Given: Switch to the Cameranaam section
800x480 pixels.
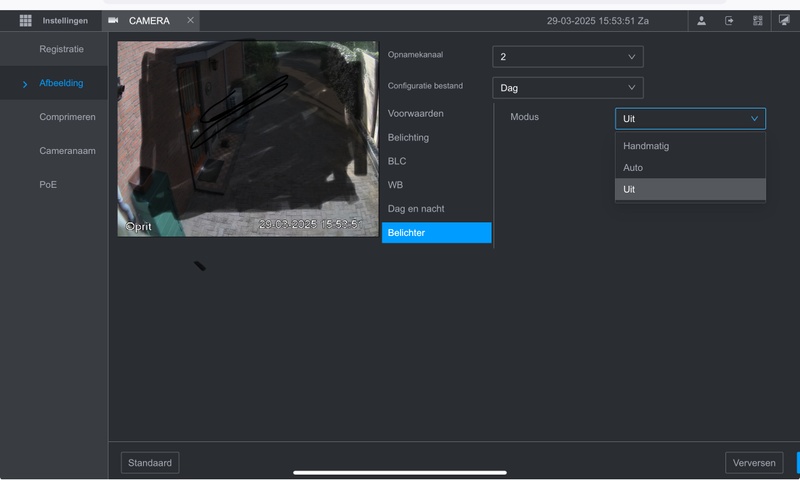Looking at the screenshot, I should tap(67, 151).
